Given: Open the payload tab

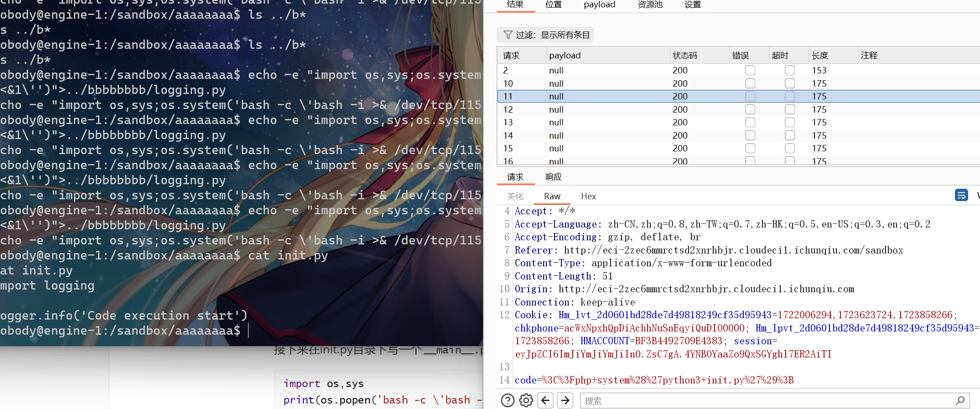Looking at the screenshot, I should point(600,5).
